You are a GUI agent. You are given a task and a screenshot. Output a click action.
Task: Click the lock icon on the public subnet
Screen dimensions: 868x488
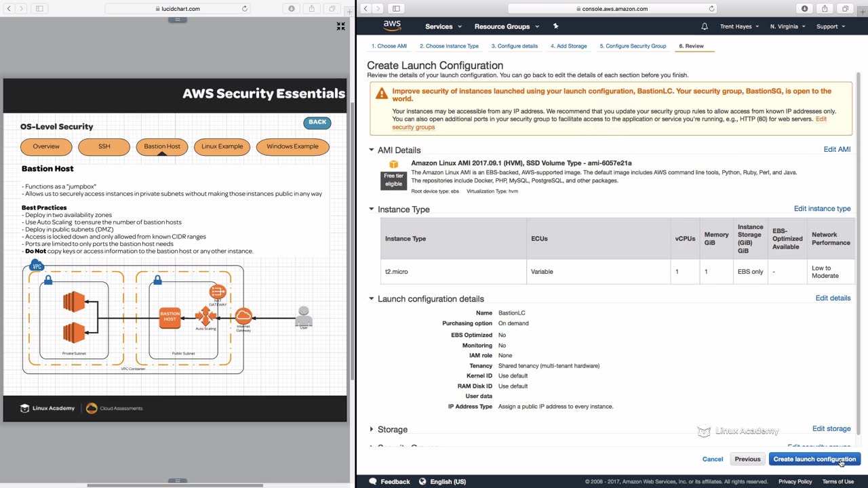(157, 279)
